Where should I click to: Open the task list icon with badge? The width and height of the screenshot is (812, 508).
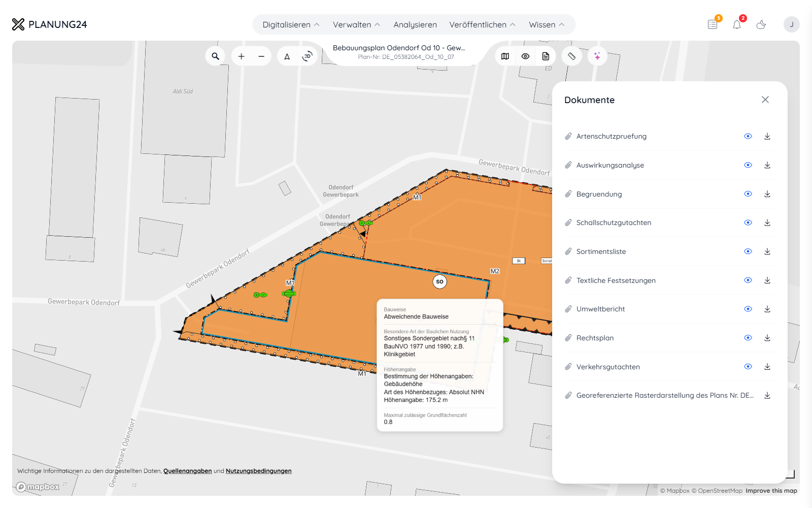tap(713, 24)
